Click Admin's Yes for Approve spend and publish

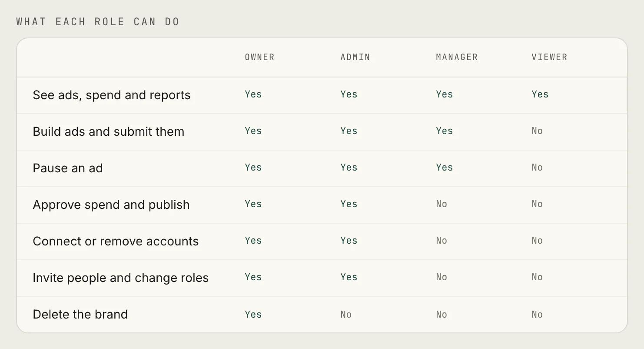pyautogui.click(x=349, y=204)
